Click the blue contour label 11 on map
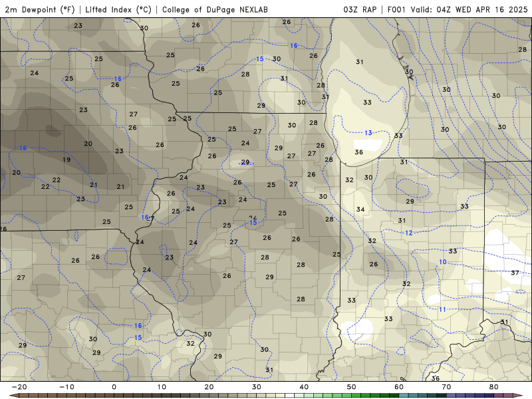The height and width of the screenshot is (399, 532). [442, 309]
